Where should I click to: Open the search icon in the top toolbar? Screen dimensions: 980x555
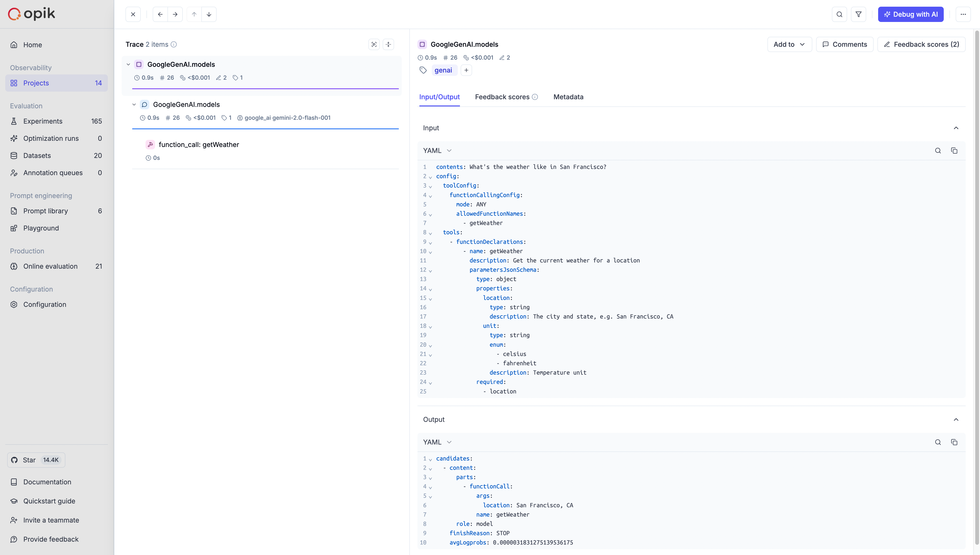(839, 14)
